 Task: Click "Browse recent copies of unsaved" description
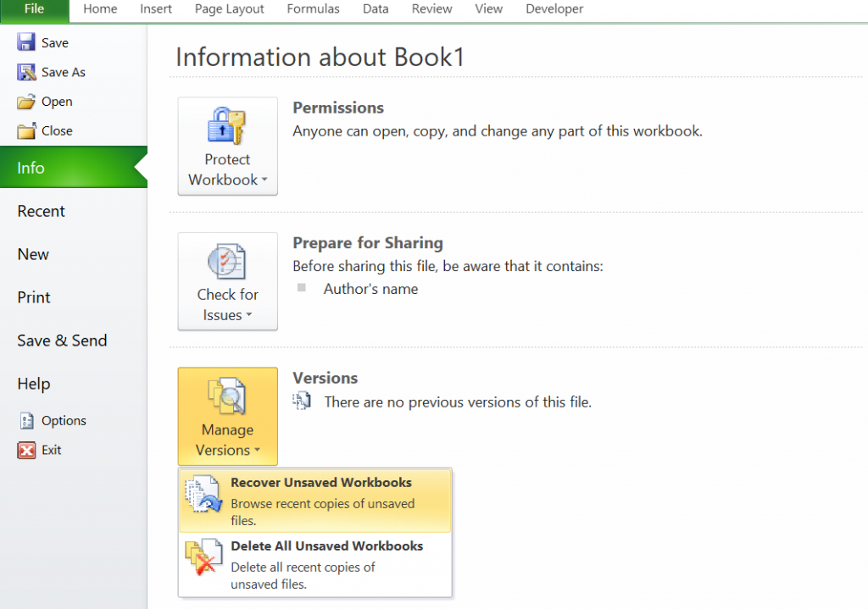(x=323, y=512)
